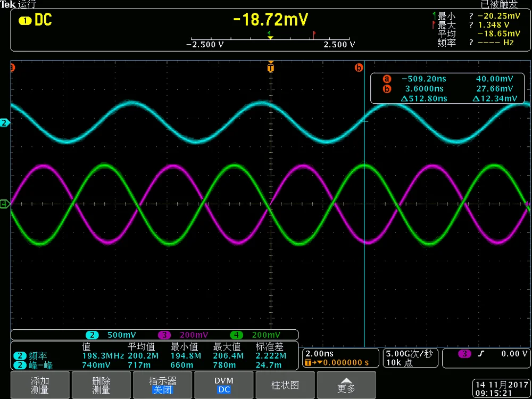Click the green channel 4 ground indicator
The height and width of the screenshot is (399, 532).
coord(5,204)
